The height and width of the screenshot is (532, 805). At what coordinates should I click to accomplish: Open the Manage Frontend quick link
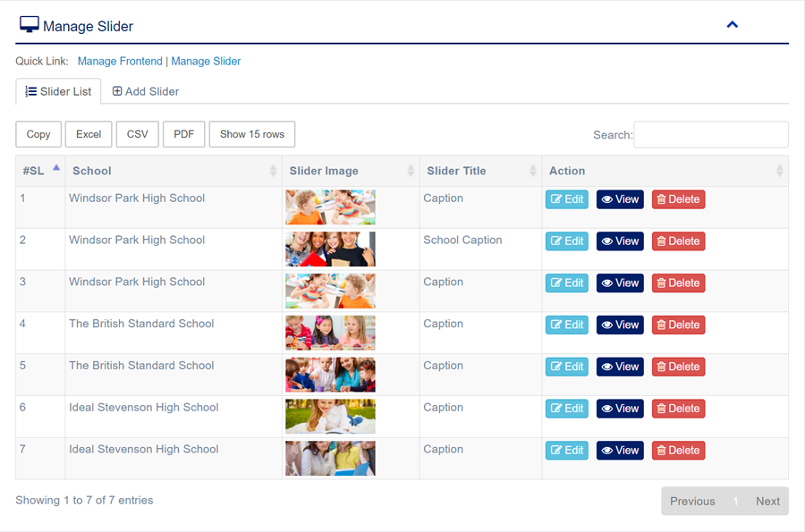pos(120,62)
